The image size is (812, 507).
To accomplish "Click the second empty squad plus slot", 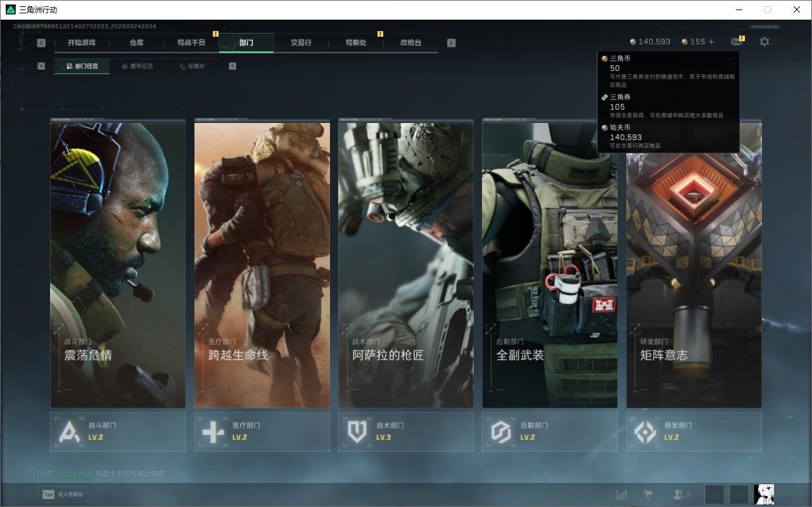I will tap(739, 494).
